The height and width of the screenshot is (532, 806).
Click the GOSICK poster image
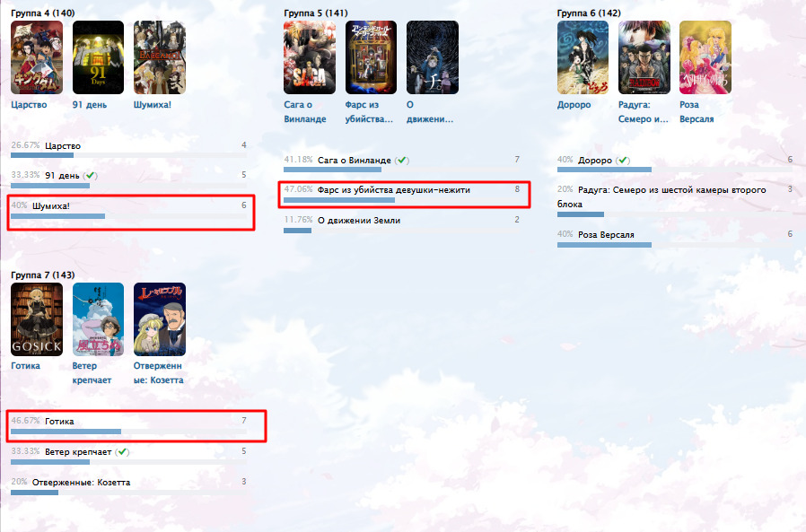click(37, 319)
